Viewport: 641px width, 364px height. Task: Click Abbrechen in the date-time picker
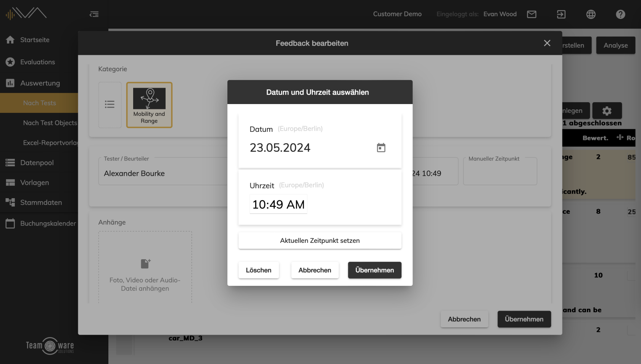[315, 270]
